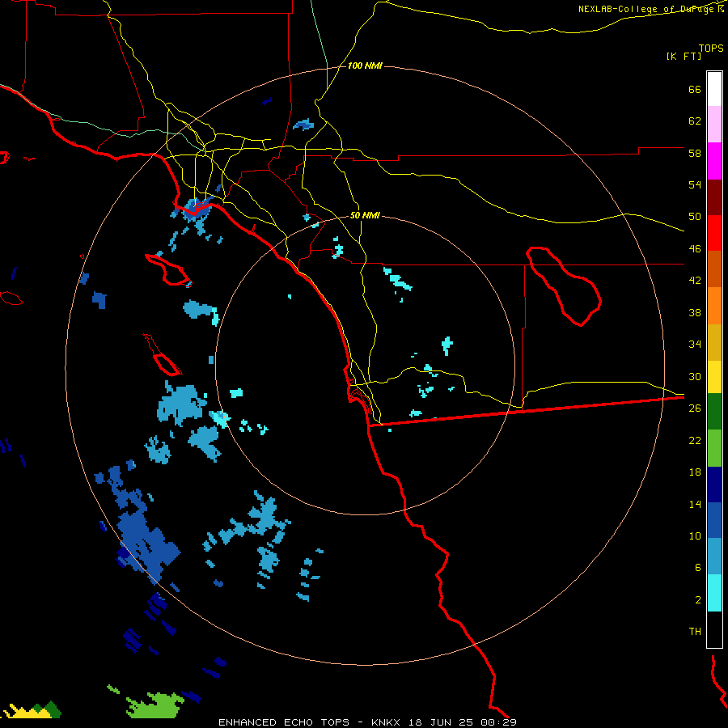
Task: Pick the bright orange legend swatch
Action: coord(714,306)
